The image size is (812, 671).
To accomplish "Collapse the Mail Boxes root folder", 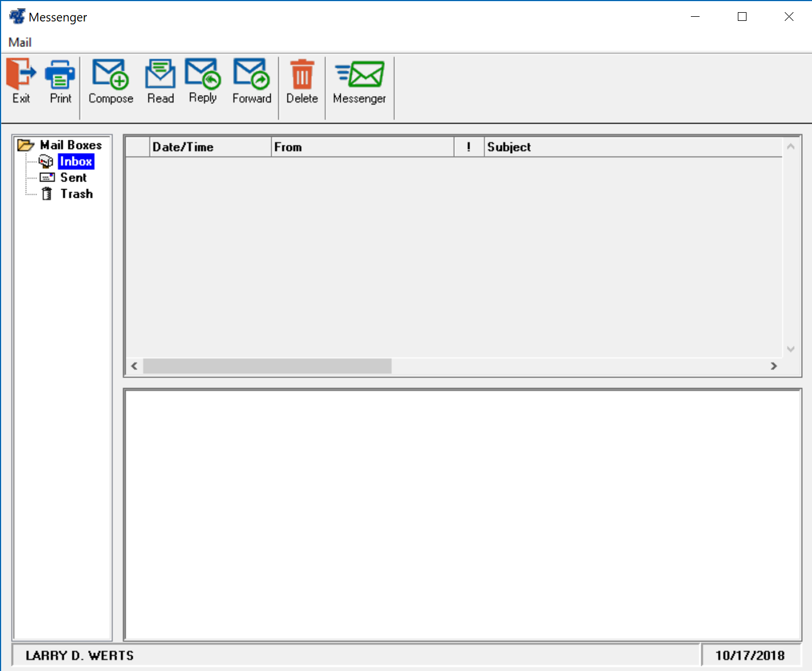I will coord(70,145).
